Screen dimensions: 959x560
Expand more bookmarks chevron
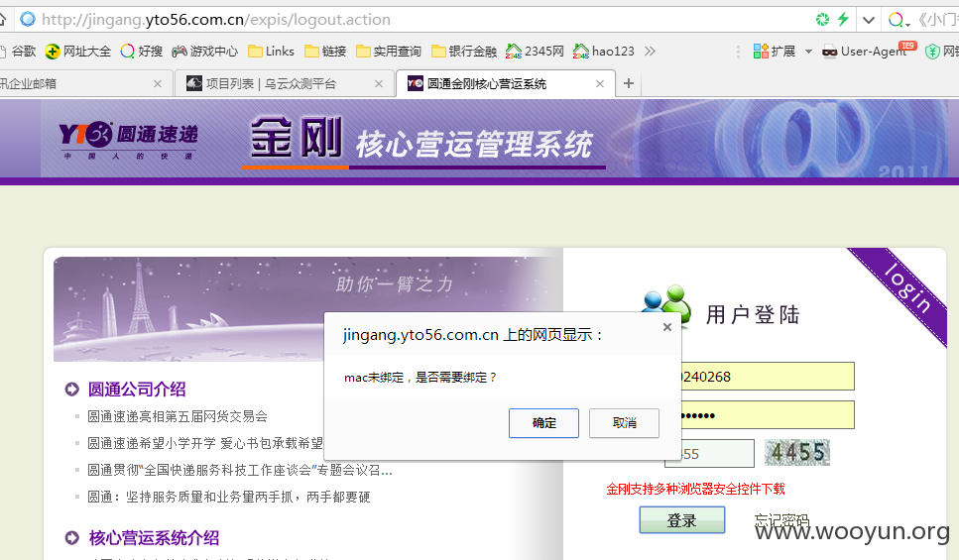coord(650,52)
